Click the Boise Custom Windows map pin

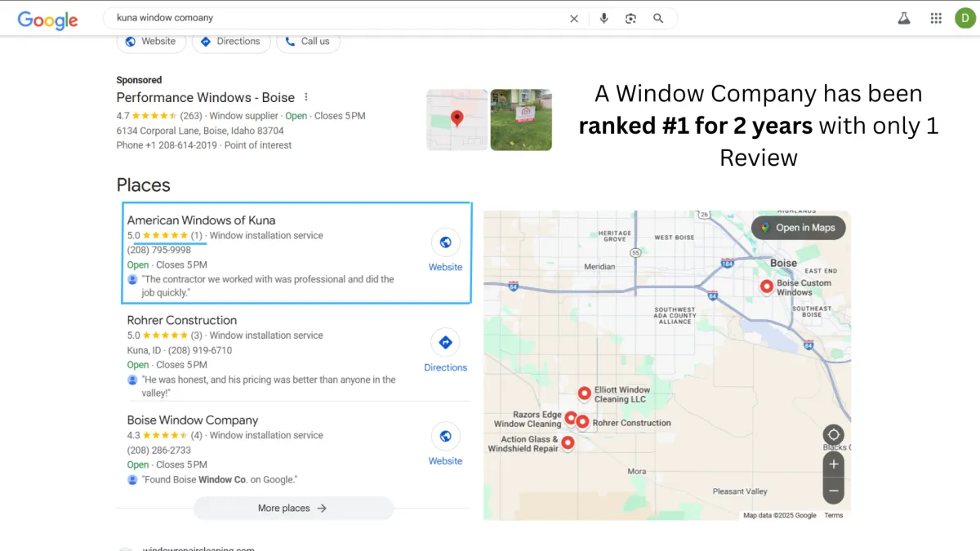(767, 287)
